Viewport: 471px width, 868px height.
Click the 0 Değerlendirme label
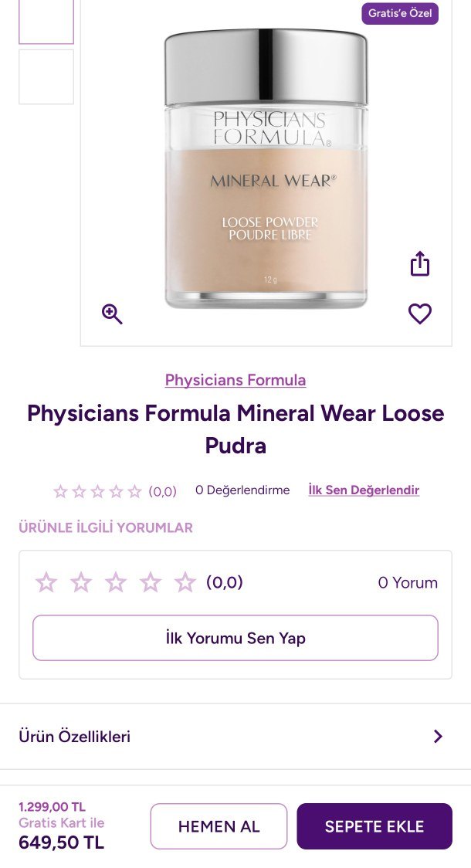[242, 490]
